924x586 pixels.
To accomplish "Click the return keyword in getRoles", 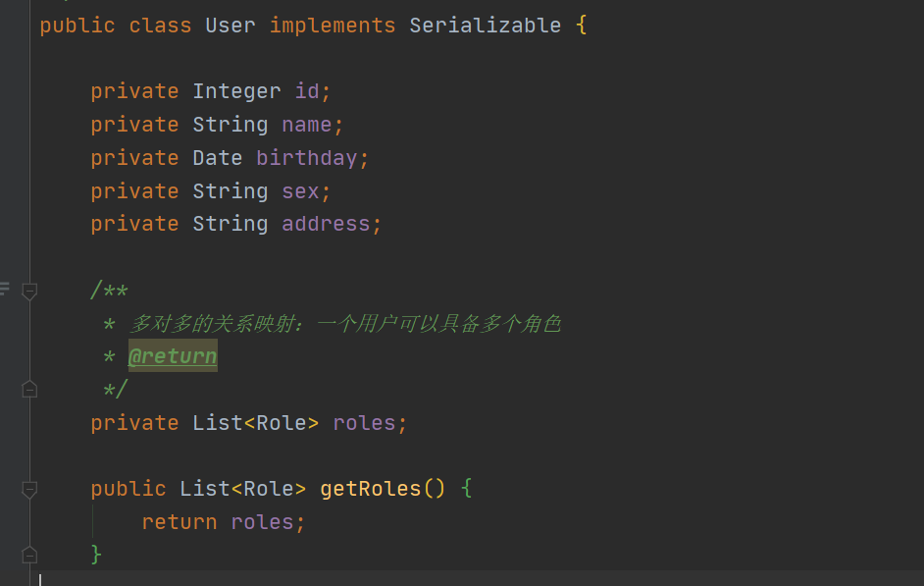I will point(180,522).
